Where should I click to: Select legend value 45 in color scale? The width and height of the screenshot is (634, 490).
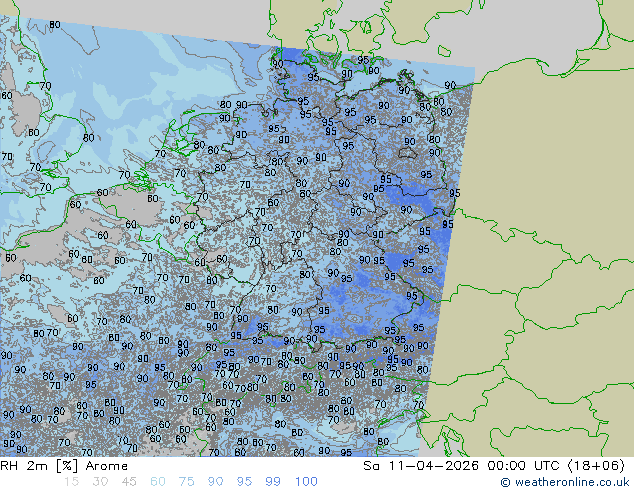(x=129, y=482)
